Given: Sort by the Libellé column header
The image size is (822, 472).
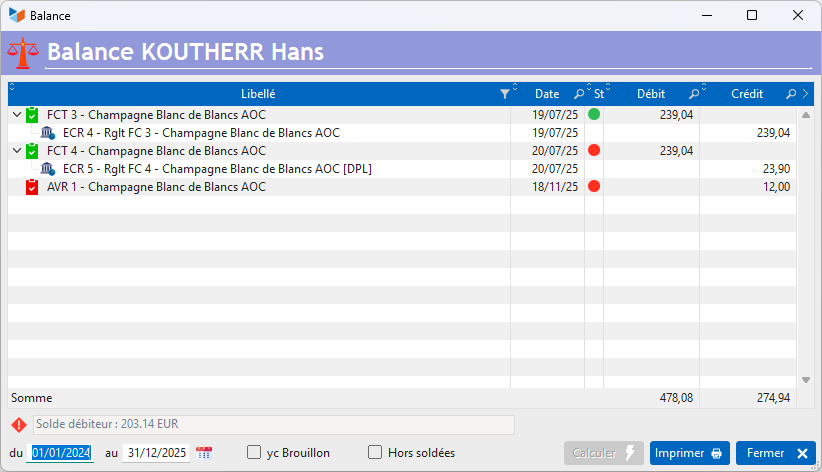Looking at the screenshot, I should click(258, 94).
